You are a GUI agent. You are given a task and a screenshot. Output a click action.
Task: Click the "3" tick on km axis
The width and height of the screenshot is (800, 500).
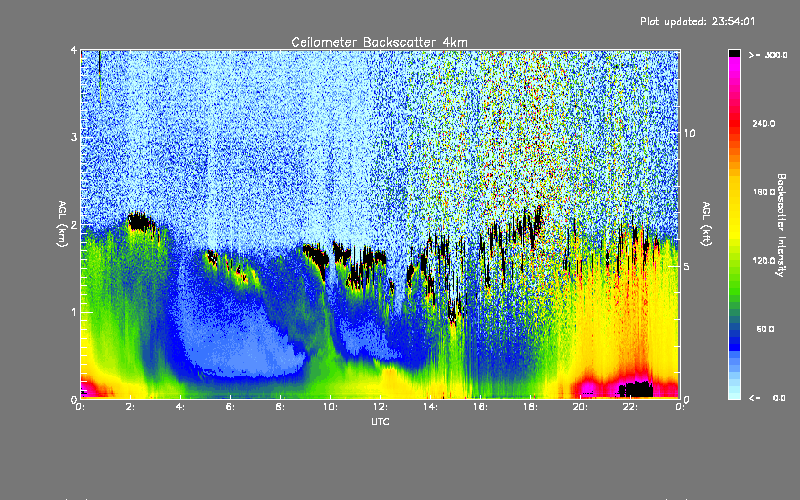74,138
